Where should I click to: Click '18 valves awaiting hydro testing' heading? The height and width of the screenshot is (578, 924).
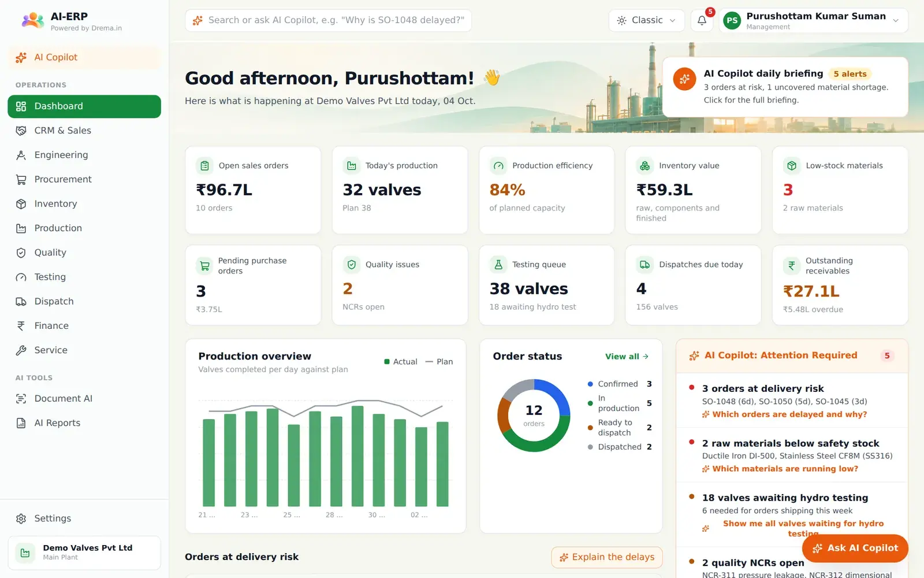click(x=785, y=498)
